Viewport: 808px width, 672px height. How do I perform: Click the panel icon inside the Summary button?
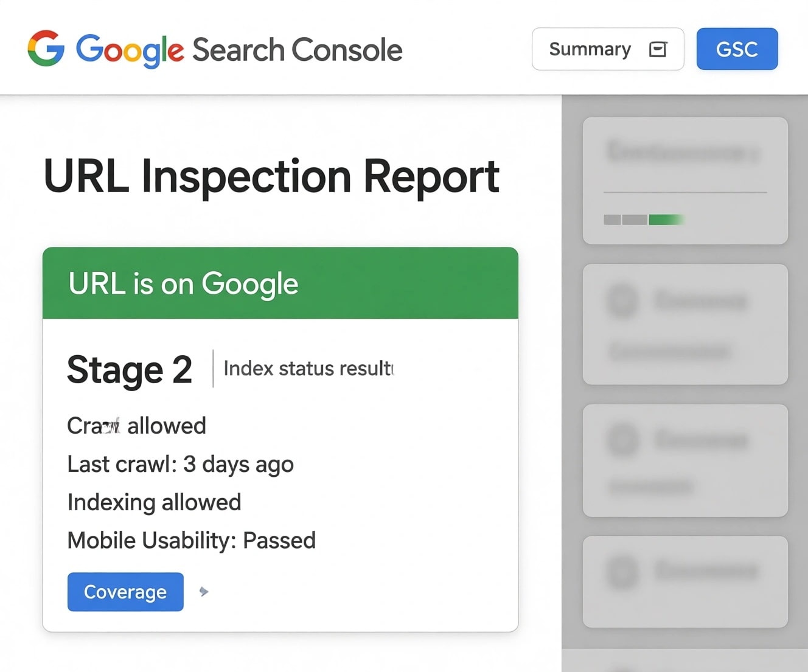(657, 49)
